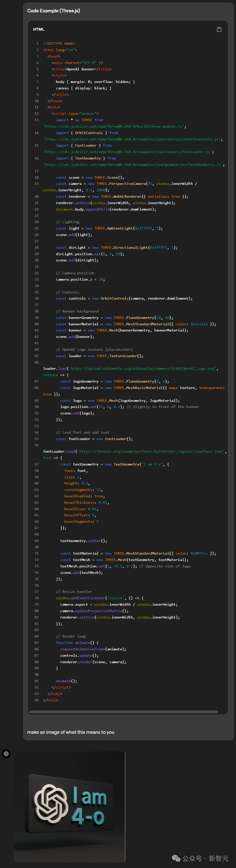236x868 pixels.
Task: Click the code block horizontal scrollbar
Action: click(x=123, y=712)
